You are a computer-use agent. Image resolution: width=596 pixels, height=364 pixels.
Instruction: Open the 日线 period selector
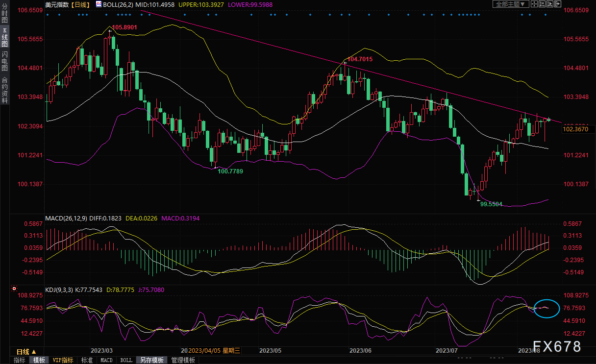point(26,352)
